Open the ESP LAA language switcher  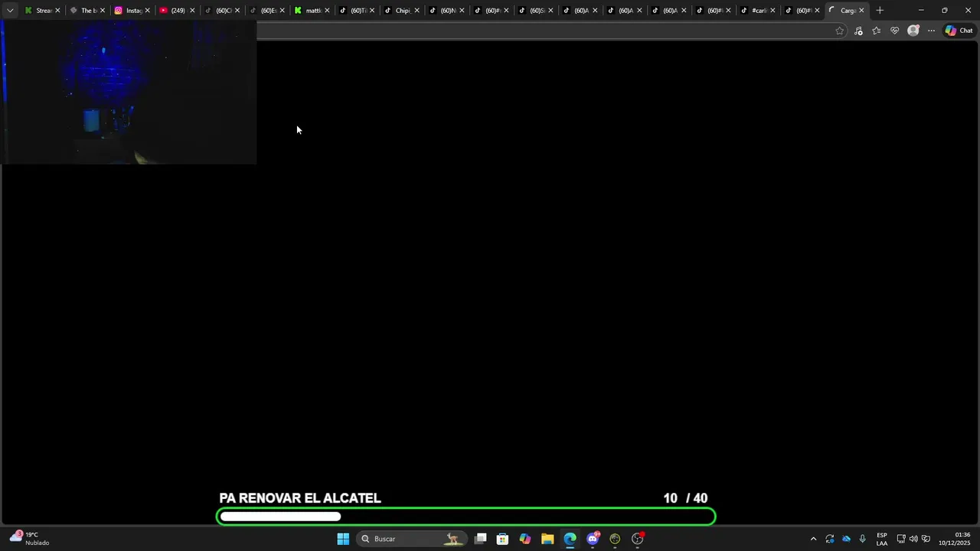click(882, 539)
